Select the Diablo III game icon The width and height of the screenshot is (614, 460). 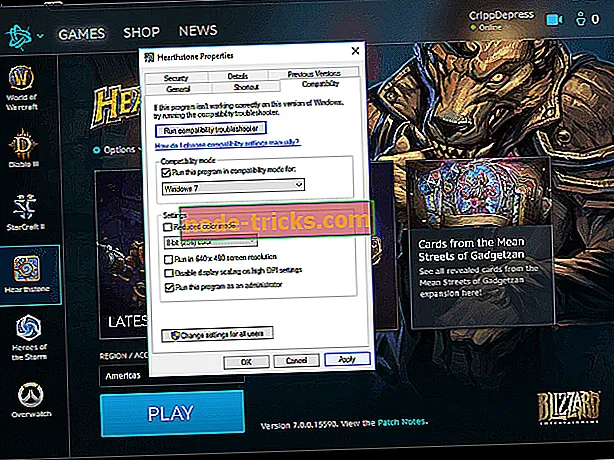(x=24, y=144)
